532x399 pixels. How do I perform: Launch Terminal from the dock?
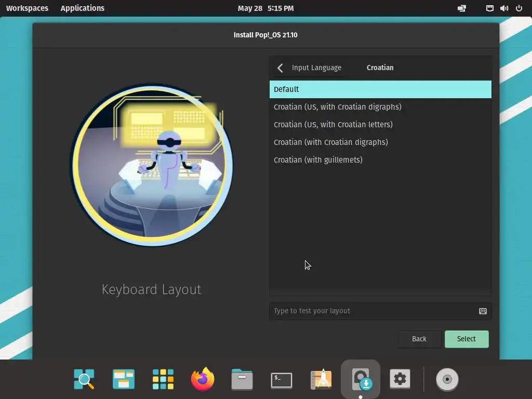click(282, 380)
